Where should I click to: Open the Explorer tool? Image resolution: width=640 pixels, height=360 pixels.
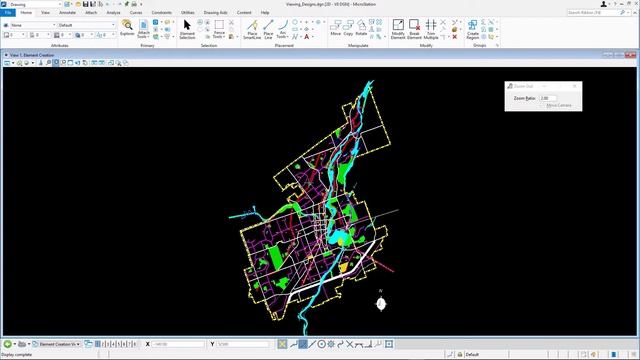click(127, 28)
